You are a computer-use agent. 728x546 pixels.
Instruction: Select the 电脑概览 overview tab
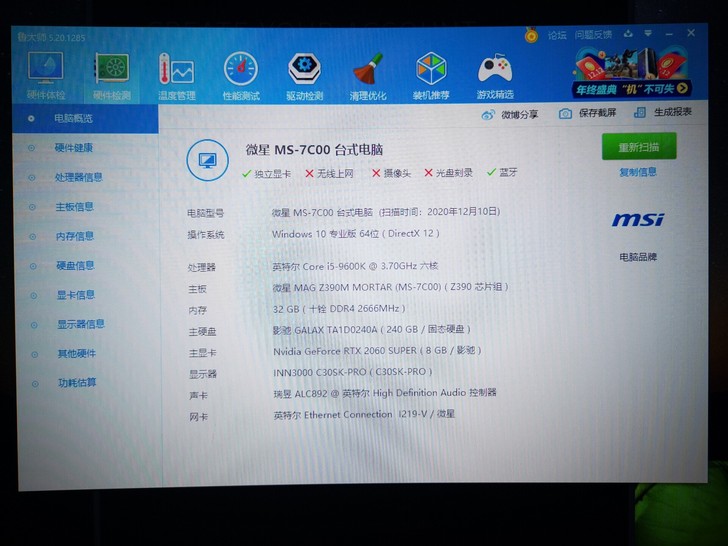[x=85, y=119]
